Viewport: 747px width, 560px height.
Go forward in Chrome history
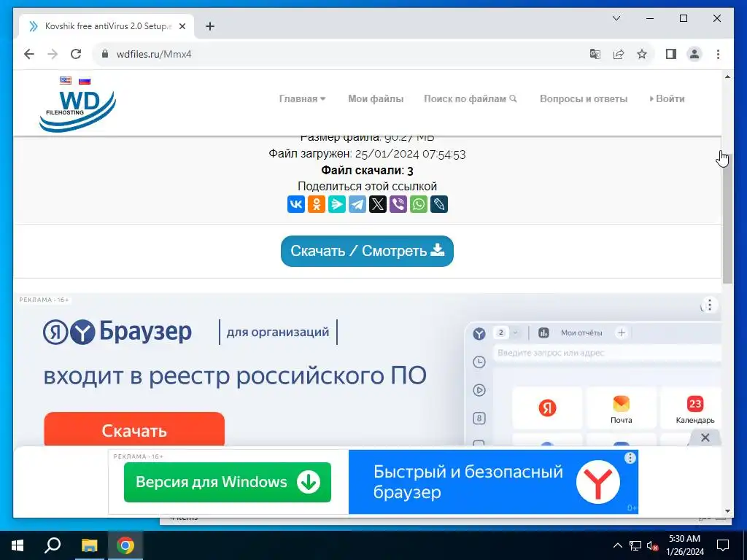[53, 54]
